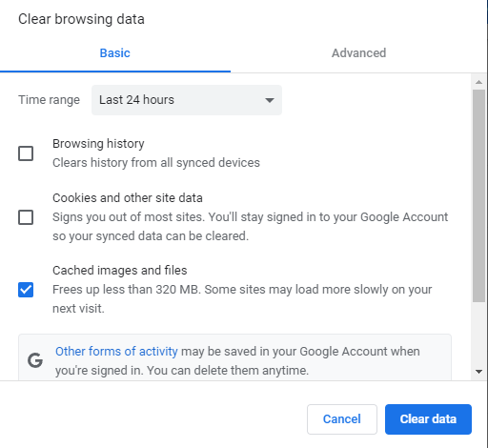Click the Cached images and files label
This screenshot has height=448, width=488.
pos(120,271)
